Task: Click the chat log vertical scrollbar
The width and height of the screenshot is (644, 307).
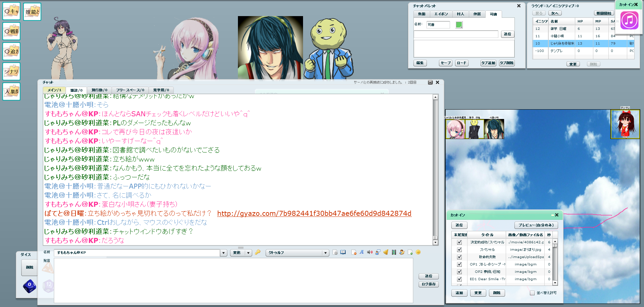Action: pos(435,169)
